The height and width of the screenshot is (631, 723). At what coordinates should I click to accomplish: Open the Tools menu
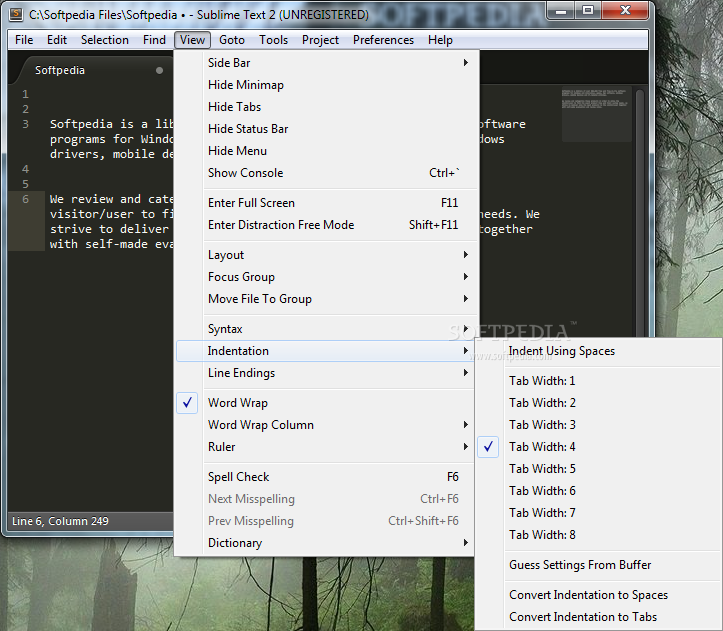[x=273, y=40]
